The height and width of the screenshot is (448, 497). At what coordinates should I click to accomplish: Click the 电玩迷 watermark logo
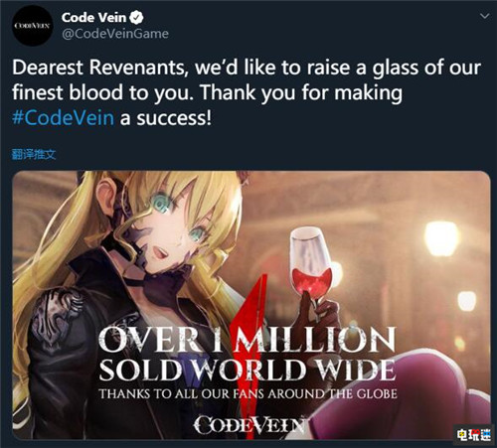click(473, 435)
